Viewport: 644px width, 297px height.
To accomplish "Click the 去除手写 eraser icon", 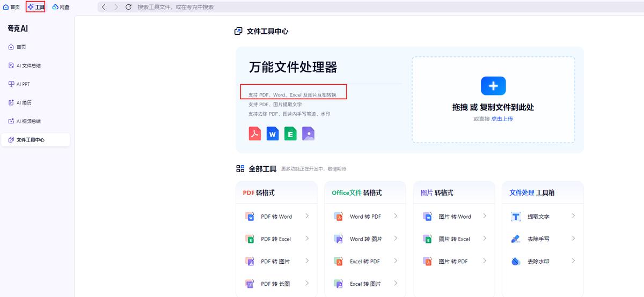I will (x=516, y=239).
